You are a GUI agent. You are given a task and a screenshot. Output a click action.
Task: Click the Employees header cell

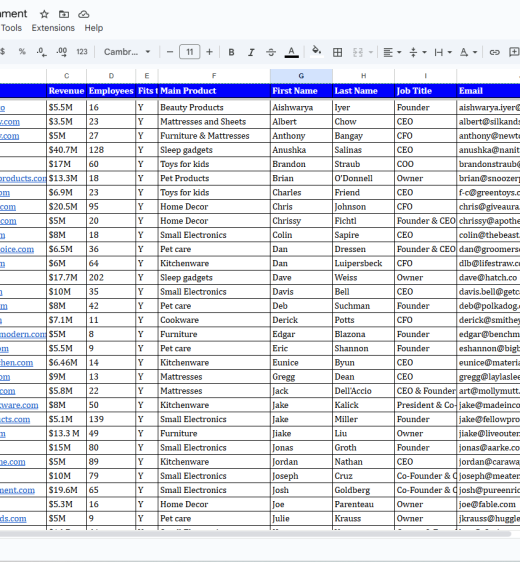coord(111,91)
